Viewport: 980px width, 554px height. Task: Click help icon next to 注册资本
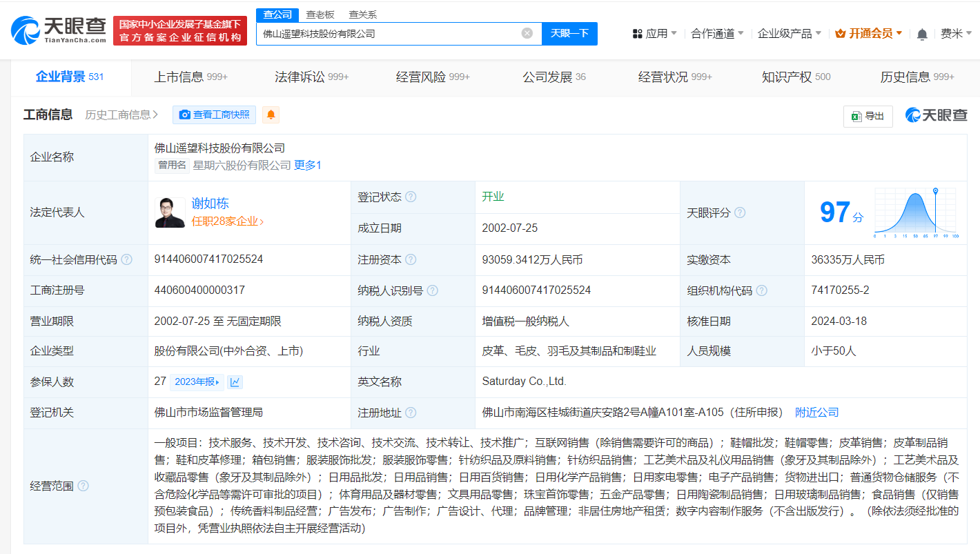point(411,259)
